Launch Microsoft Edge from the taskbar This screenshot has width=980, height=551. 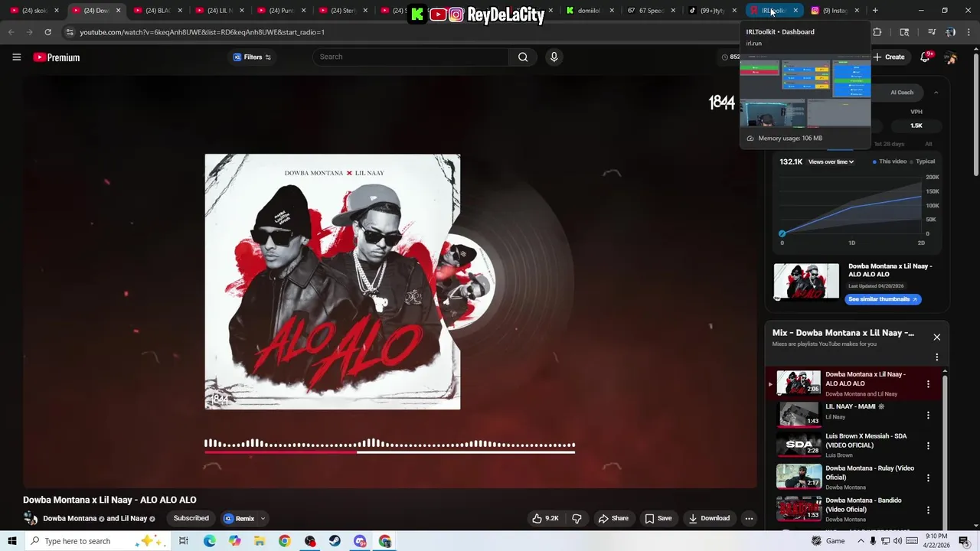coord(209,541)
